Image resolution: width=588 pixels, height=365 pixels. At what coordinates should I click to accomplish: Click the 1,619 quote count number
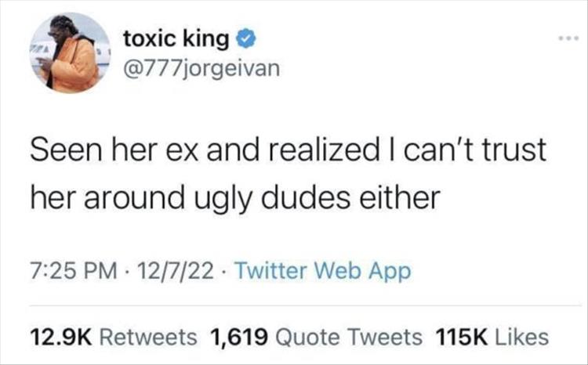pyautogui.click(x=241, y=336)
